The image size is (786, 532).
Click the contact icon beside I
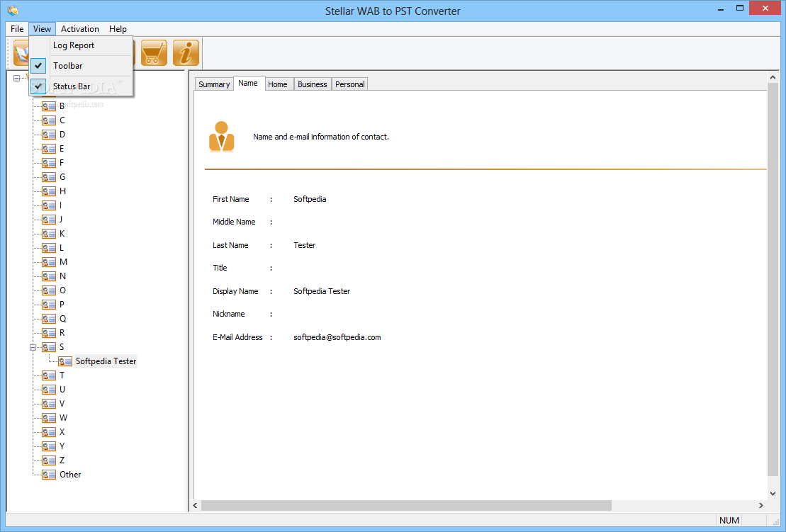(49, 205)
